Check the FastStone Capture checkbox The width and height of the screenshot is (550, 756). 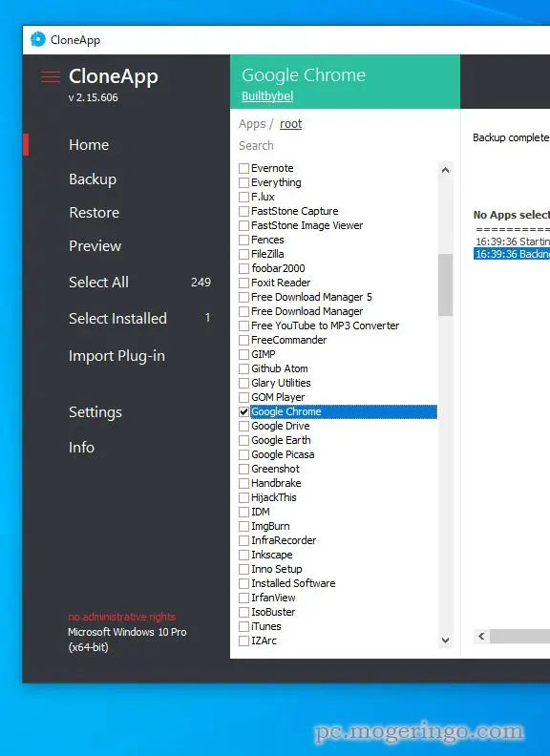pyautogui.click(x=244, y=211)
